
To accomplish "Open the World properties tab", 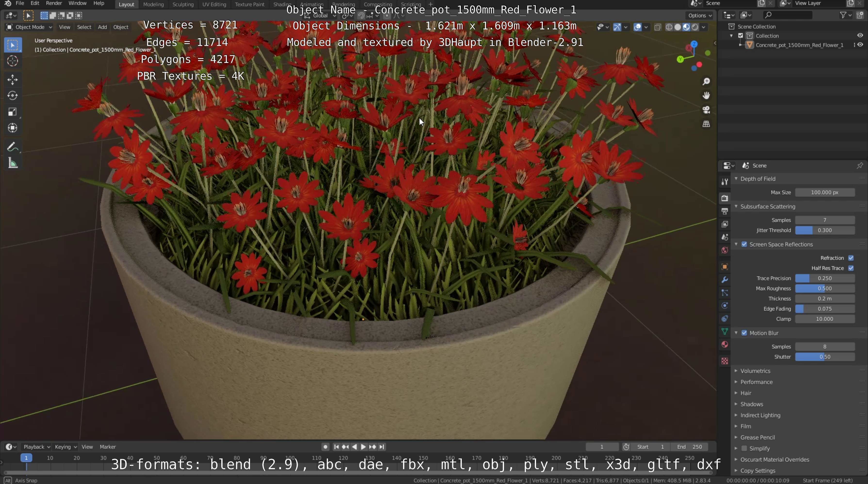I will (724, 250).
